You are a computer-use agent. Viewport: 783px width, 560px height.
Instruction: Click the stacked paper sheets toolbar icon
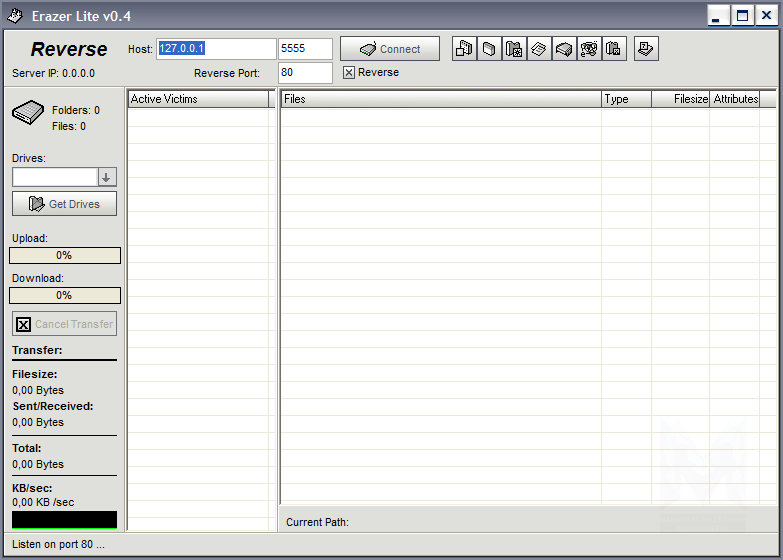(x=539, y=48)
